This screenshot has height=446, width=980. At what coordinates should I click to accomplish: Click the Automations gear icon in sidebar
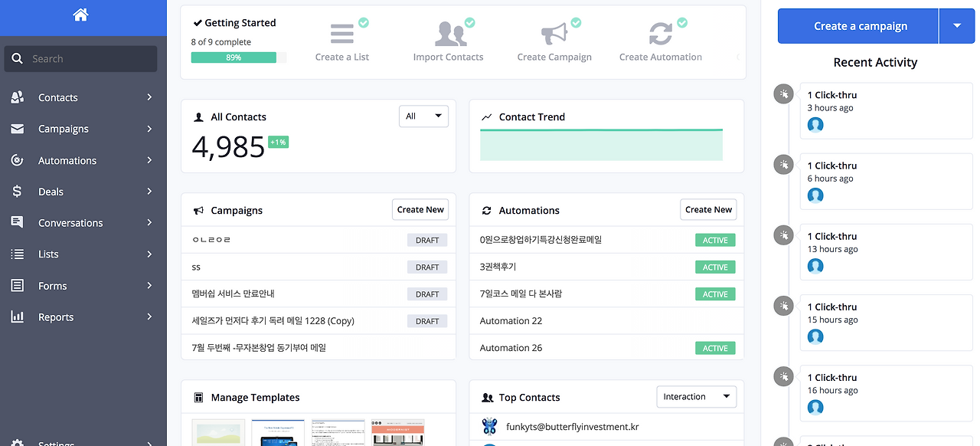pyautogui.click(x=17, y=160)
